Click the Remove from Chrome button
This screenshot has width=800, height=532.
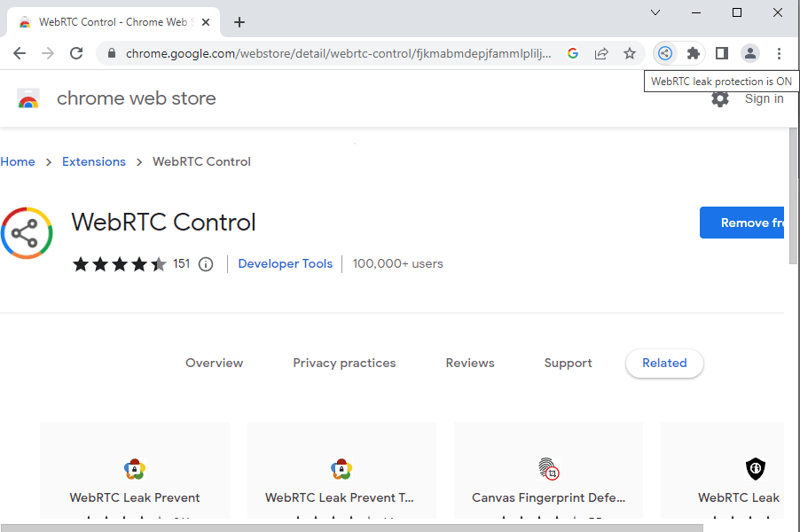[x=741, y=223]
